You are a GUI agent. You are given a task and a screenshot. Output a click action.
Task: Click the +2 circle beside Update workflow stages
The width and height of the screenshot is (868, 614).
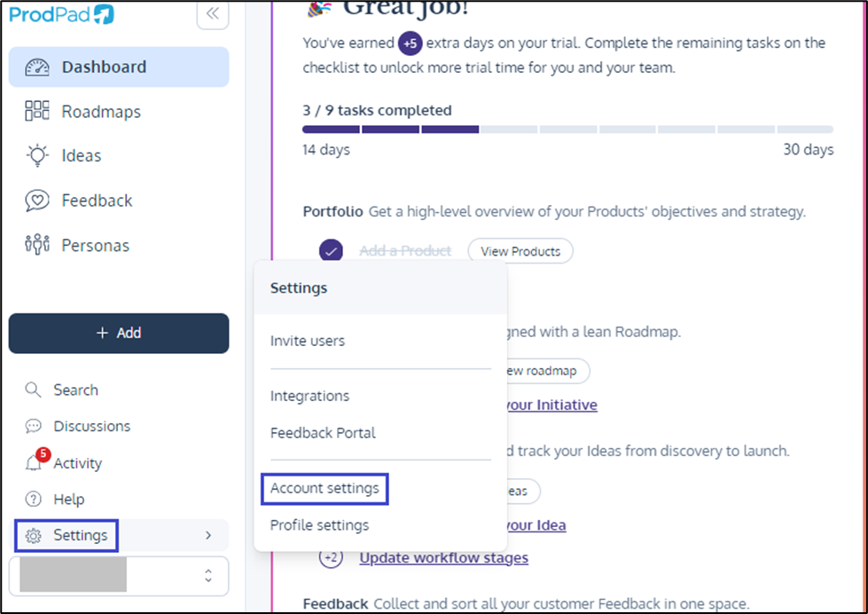[x=331, y=557]
